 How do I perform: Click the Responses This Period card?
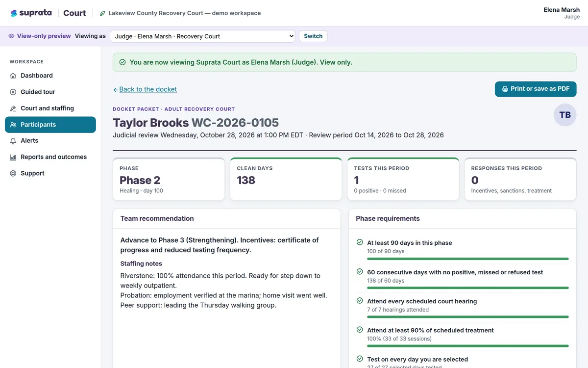(x=520, y=179)
